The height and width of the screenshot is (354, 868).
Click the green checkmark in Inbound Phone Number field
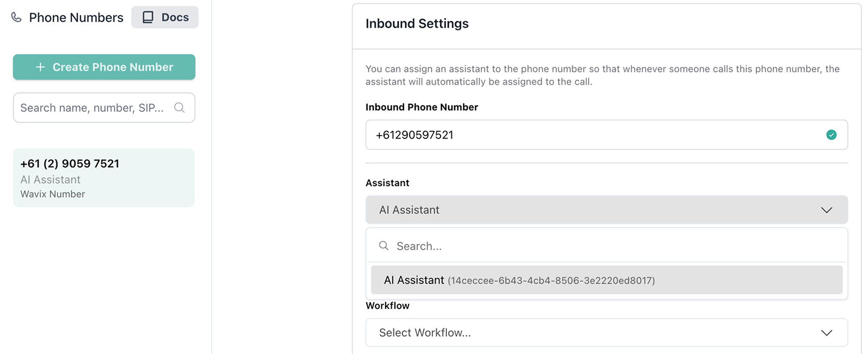point(831,135)
